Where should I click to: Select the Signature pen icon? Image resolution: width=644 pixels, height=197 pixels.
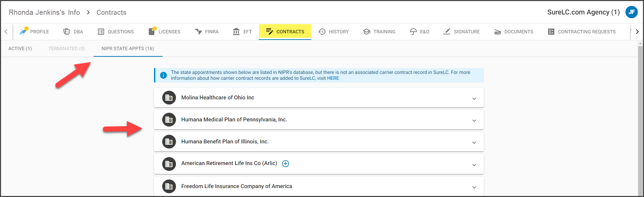coord(447,32)
